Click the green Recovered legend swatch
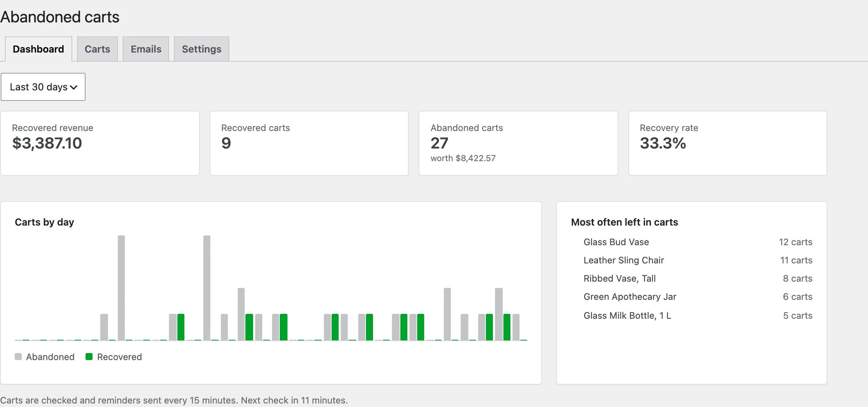This screenshot has width=868, height=407. (x=89, y=357)
